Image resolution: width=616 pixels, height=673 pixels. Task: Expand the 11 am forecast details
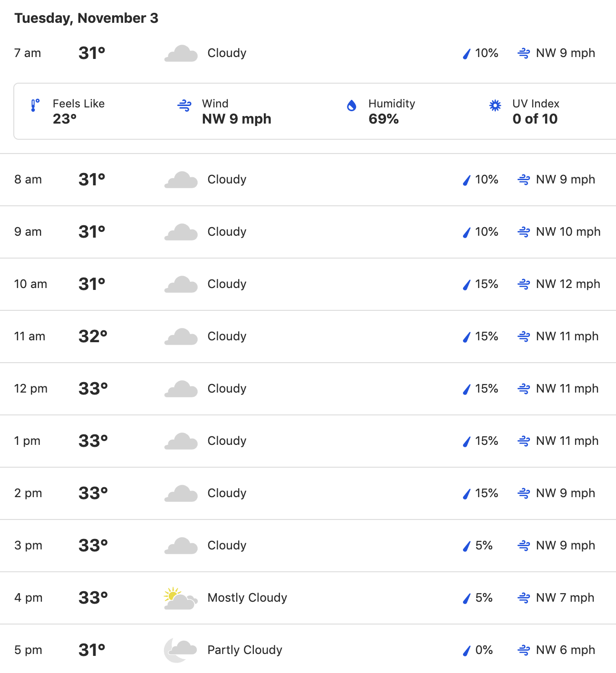tap(308, 336)
